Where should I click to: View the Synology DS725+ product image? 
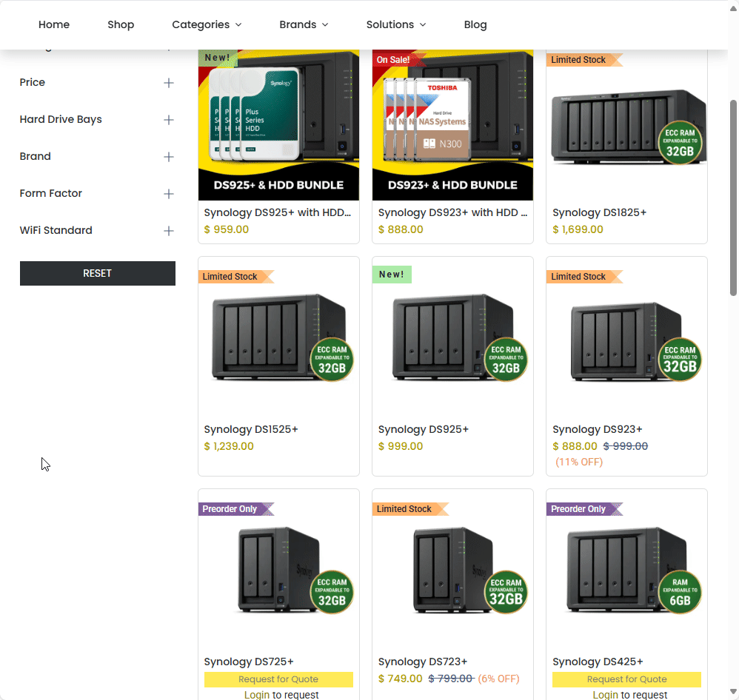click(278, 570)
